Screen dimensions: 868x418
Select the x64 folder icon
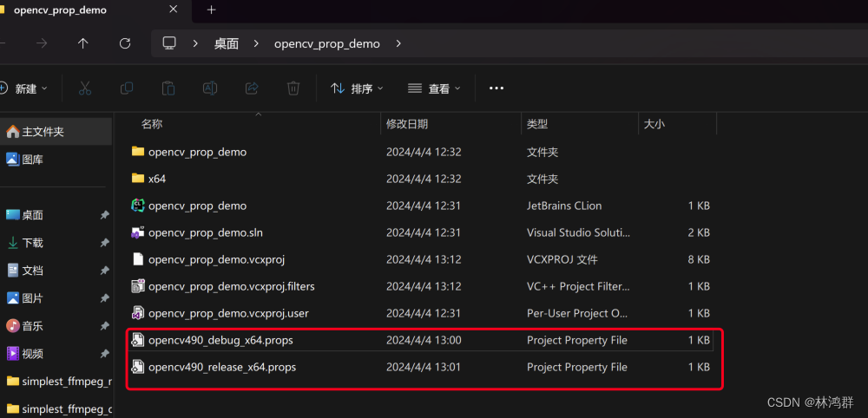click(138, 179)
